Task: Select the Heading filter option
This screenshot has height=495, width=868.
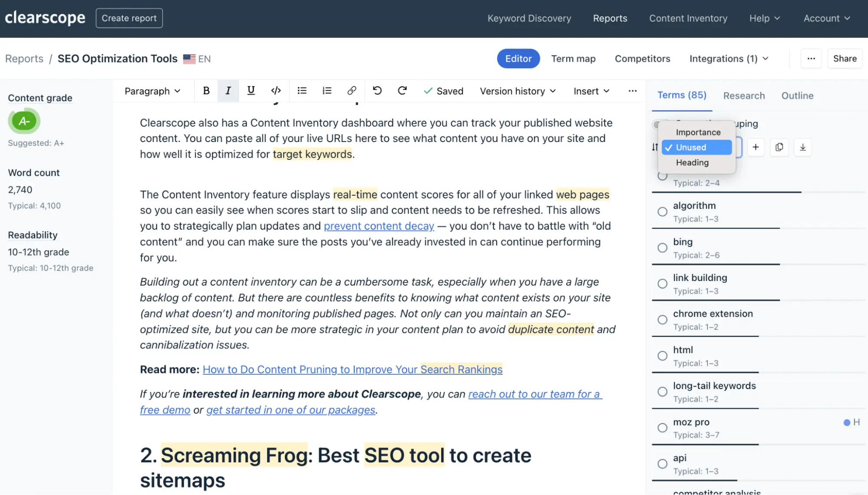Action: coord(692,162)
